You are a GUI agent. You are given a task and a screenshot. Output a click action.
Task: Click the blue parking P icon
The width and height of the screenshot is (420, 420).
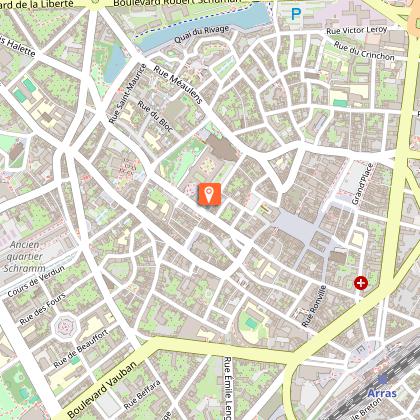point(296,14)
